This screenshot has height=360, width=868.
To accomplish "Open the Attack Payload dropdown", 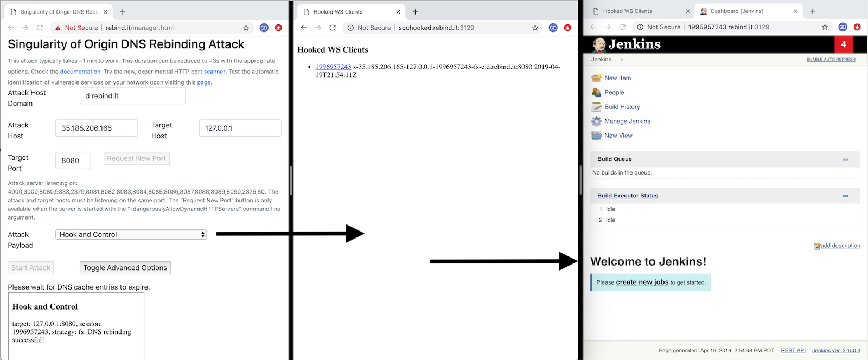I will 131,235.
